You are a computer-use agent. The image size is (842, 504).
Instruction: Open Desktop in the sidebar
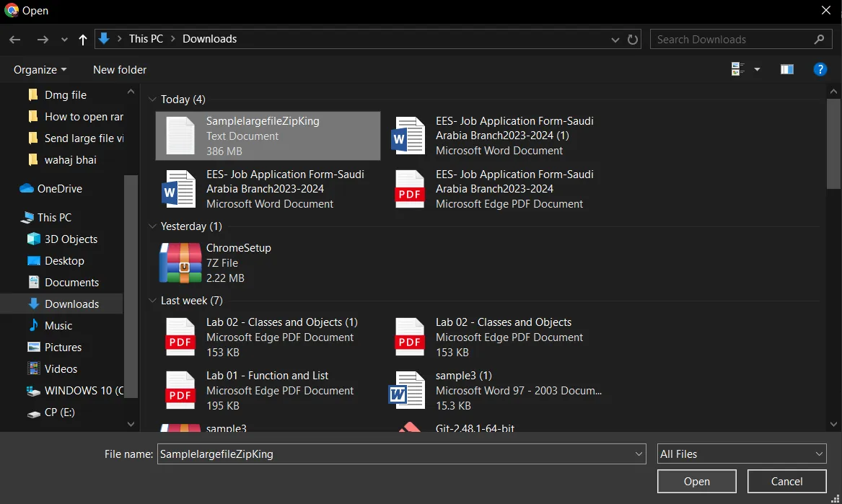[x=64, y=260]
